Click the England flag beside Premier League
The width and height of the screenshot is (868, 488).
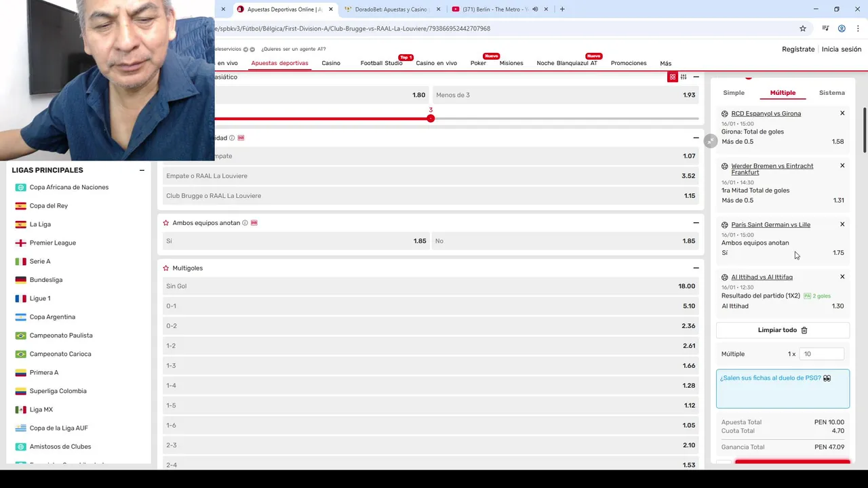click(x=21, y=243)
